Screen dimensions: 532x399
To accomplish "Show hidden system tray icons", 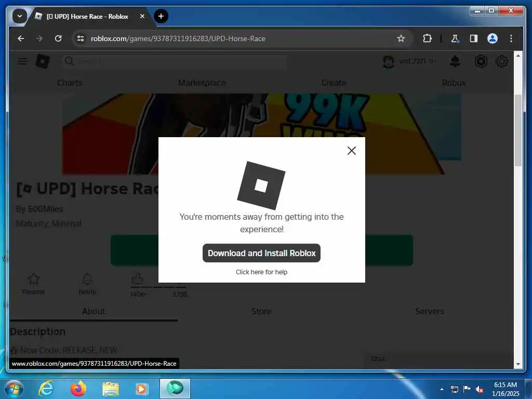I will click(442, 389).
